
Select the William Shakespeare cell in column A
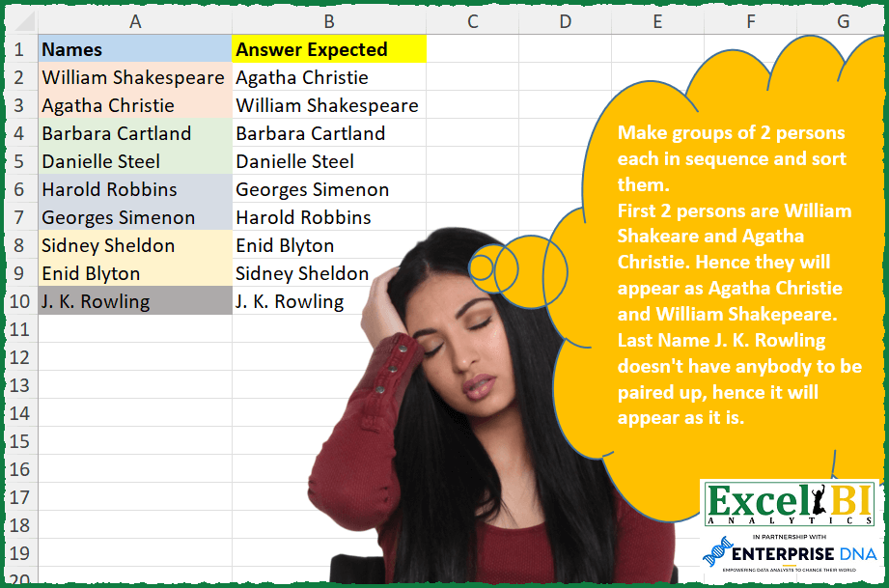pos(135,77)
